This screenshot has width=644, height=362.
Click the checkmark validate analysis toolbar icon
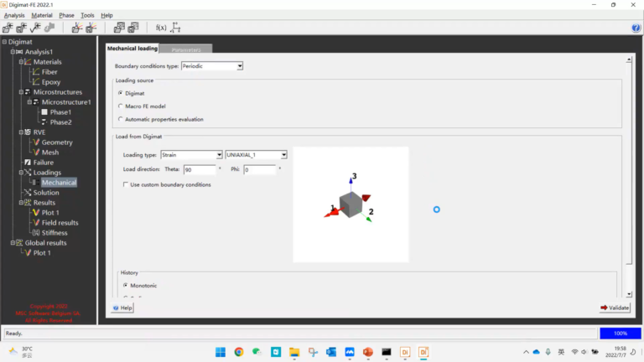click(x=35, y=28)
